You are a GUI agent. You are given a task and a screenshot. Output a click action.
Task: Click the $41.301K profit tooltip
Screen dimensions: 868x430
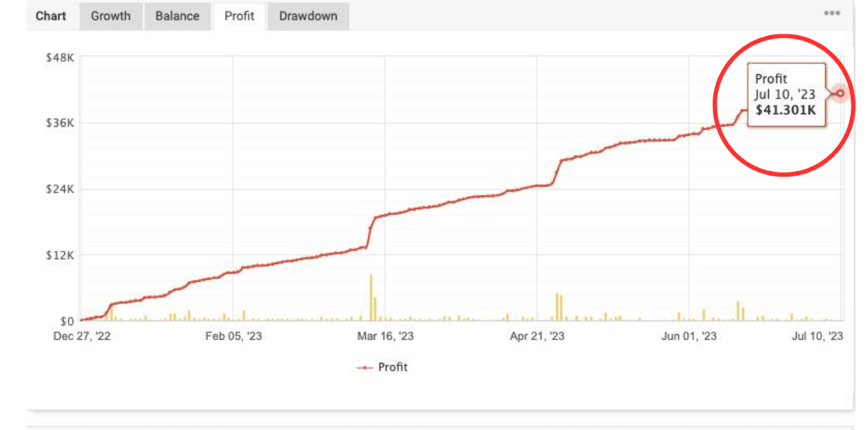point(785,95)
